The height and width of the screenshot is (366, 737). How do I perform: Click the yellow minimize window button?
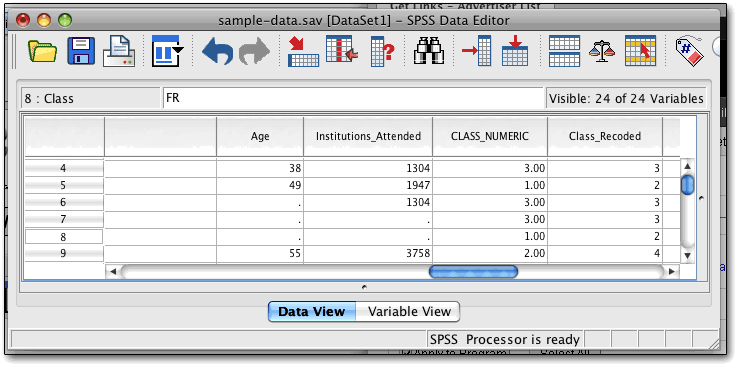pos(44,20)
